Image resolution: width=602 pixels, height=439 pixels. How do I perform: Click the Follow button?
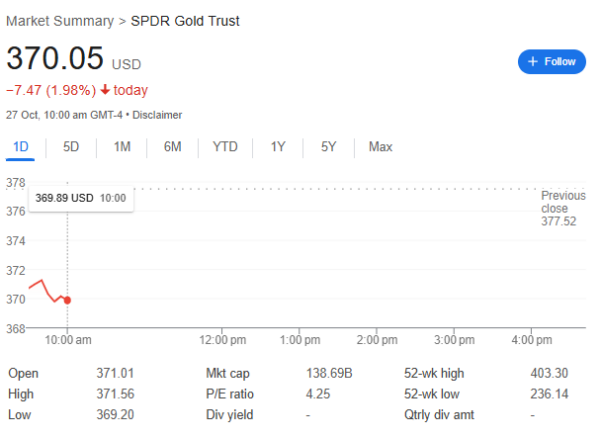point(551,62)
